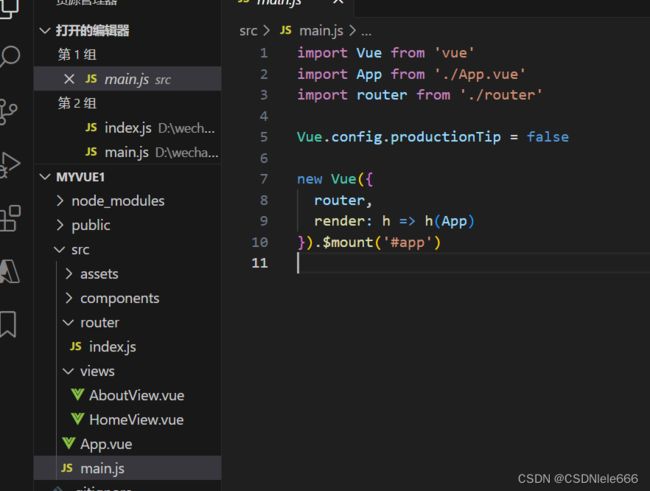Click the 第 2 组 group label

[x=77, y=103]
